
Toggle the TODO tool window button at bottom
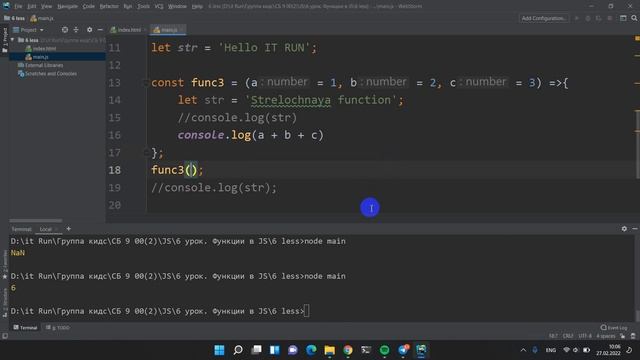(x=58, y=327)
